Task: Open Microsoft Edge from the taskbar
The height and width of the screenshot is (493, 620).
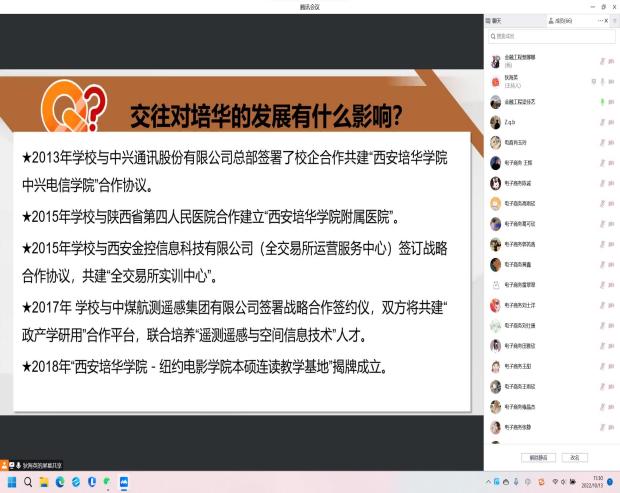Action: [60, 482]
